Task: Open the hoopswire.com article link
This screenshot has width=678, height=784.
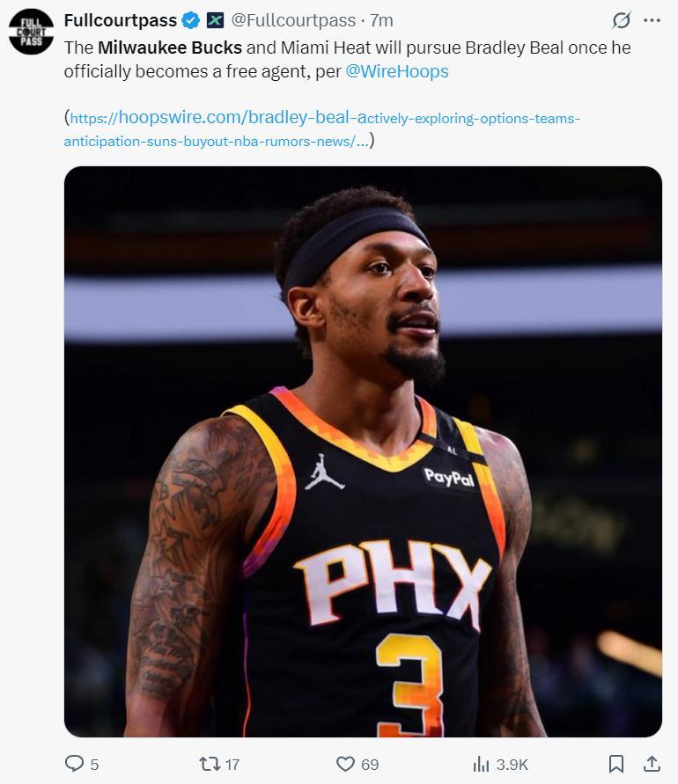Action: [x=321, y=129]
